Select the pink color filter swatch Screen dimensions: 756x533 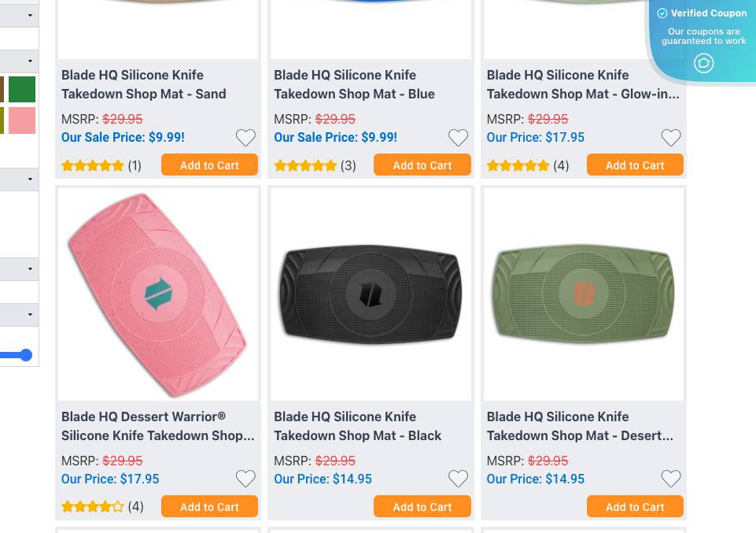coord(22,120)
